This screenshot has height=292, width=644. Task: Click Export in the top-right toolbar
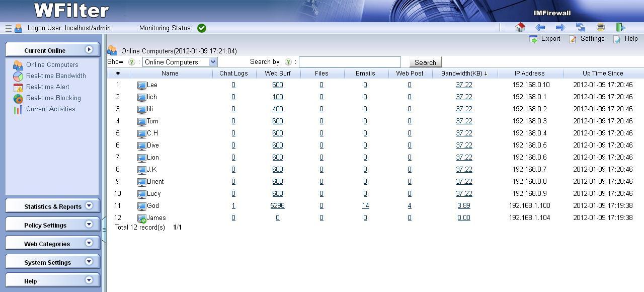point(545,39)
